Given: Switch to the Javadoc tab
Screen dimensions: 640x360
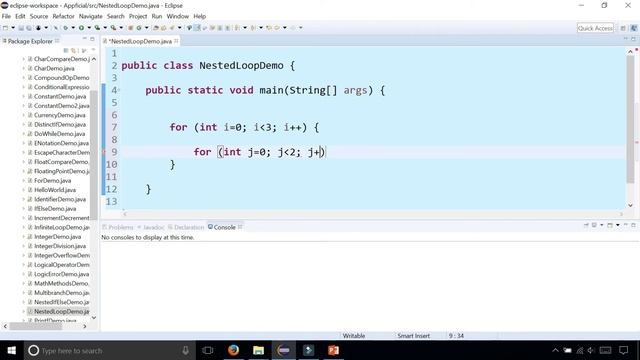Looking at the screenshot, I should click(151, 227).
